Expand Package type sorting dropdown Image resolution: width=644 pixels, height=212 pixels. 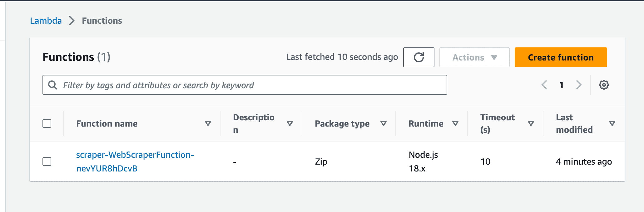click(384, 123)
